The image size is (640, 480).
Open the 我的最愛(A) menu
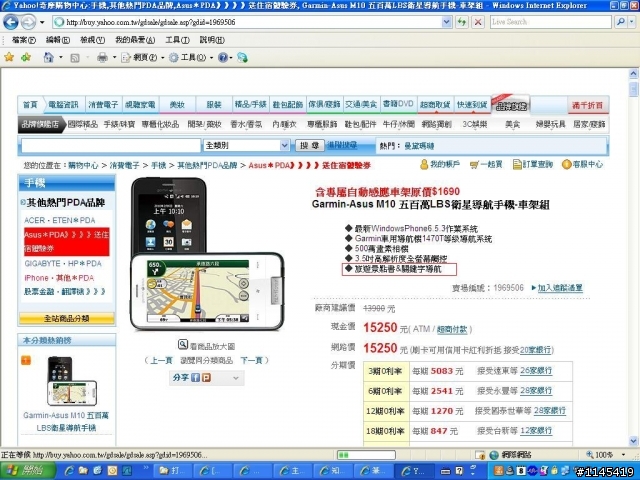135,40
